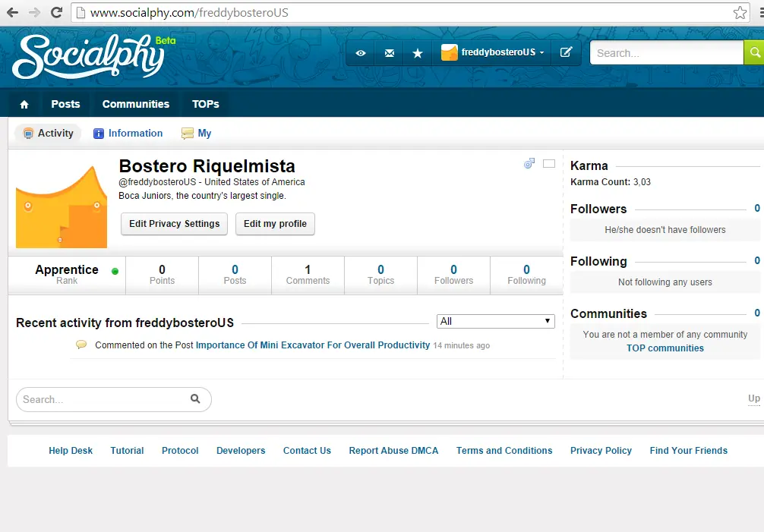Click the orange profile avatar image

coord(62,207)
